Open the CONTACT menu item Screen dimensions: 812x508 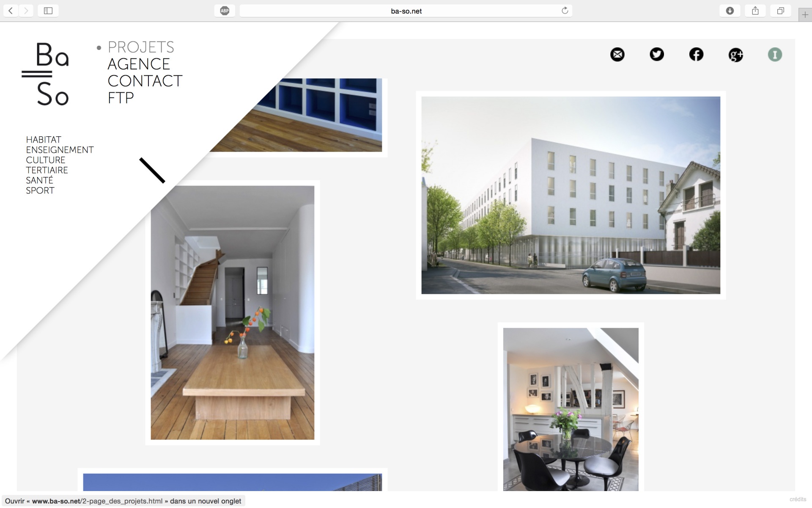145,81
